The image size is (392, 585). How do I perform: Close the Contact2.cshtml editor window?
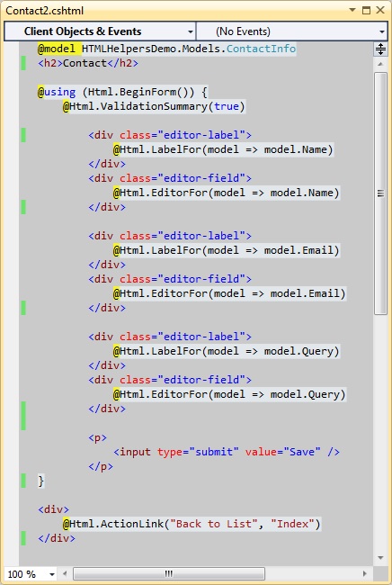(x=380, y=10)
